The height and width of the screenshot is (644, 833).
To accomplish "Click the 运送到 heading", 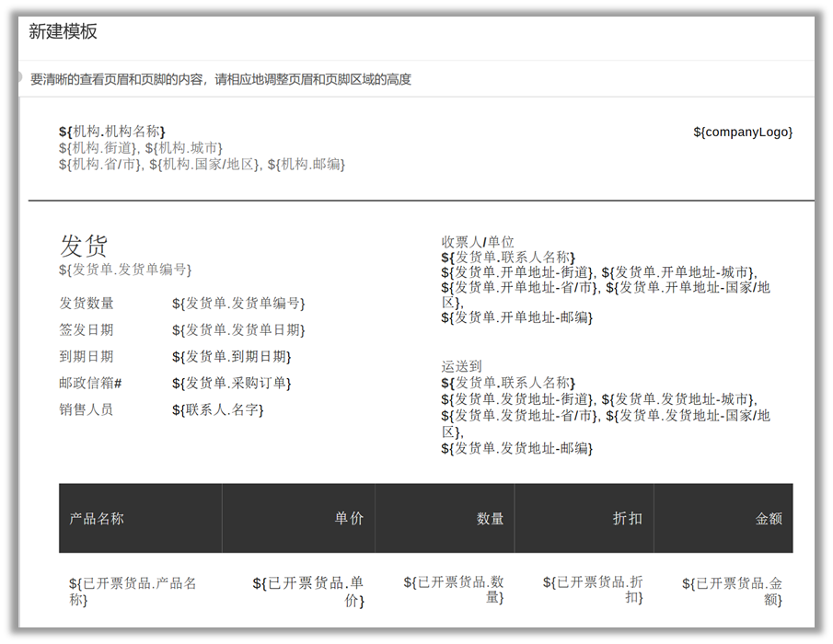I will tap(461, 366).
